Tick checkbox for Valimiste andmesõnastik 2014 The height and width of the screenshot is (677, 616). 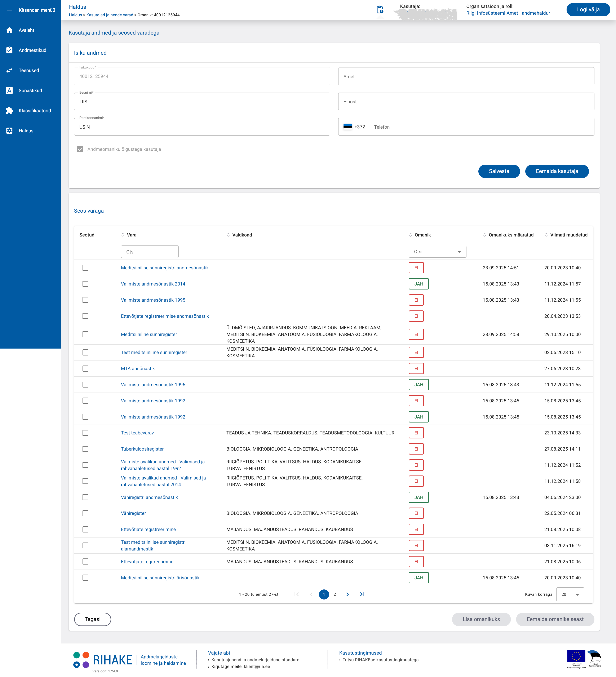85,284
